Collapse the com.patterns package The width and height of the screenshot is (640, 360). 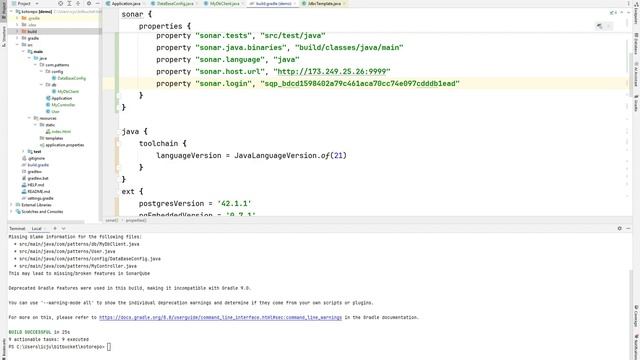click(x=36, y=65)
